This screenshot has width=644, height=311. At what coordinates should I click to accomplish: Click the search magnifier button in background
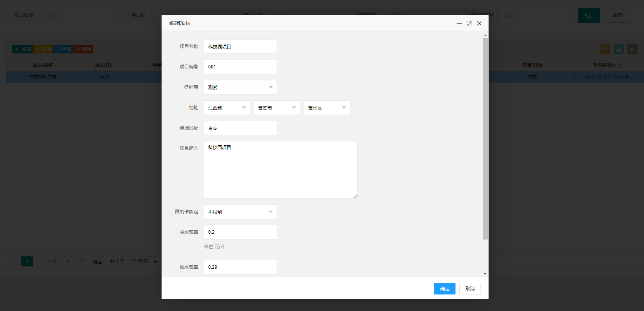click(x=589, y=15)
